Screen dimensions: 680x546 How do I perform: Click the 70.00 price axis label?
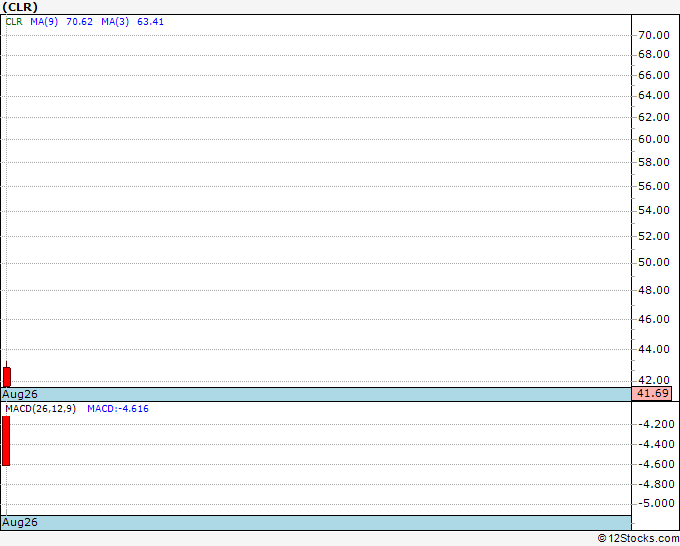point(654,35)
